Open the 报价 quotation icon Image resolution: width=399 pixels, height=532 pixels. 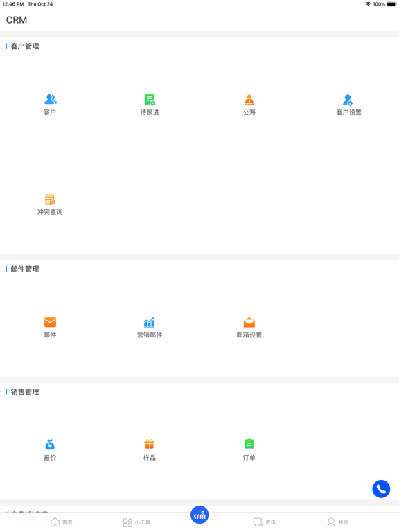tap(50, 444)
